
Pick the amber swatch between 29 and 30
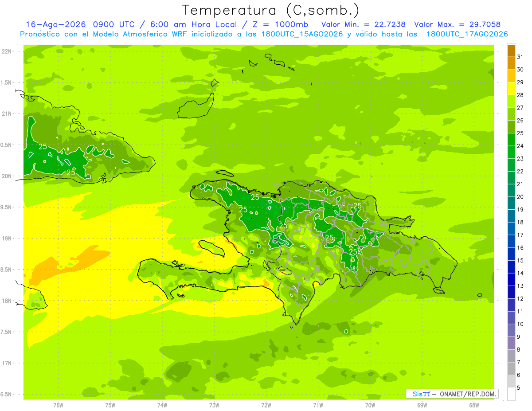(511, 76)
